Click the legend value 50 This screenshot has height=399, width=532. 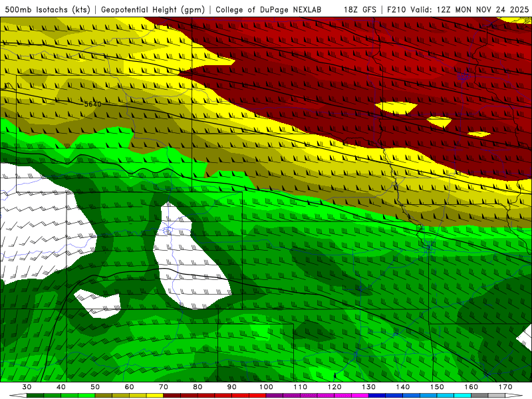95,387
